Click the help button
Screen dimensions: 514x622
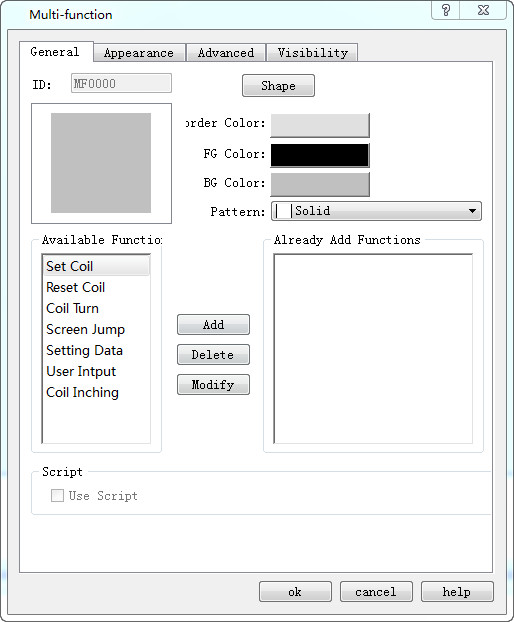point(457,592)
